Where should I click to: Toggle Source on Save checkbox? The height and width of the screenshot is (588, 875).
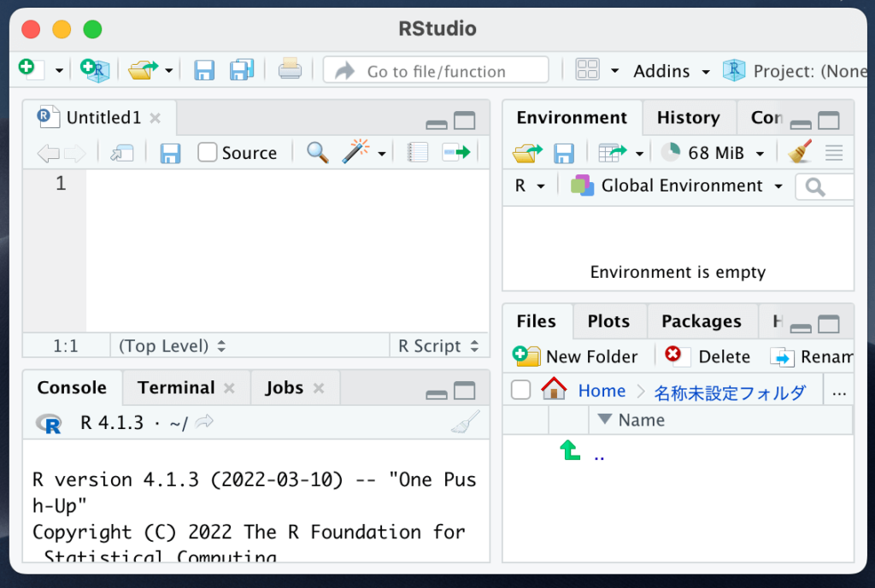pos(207,152)
